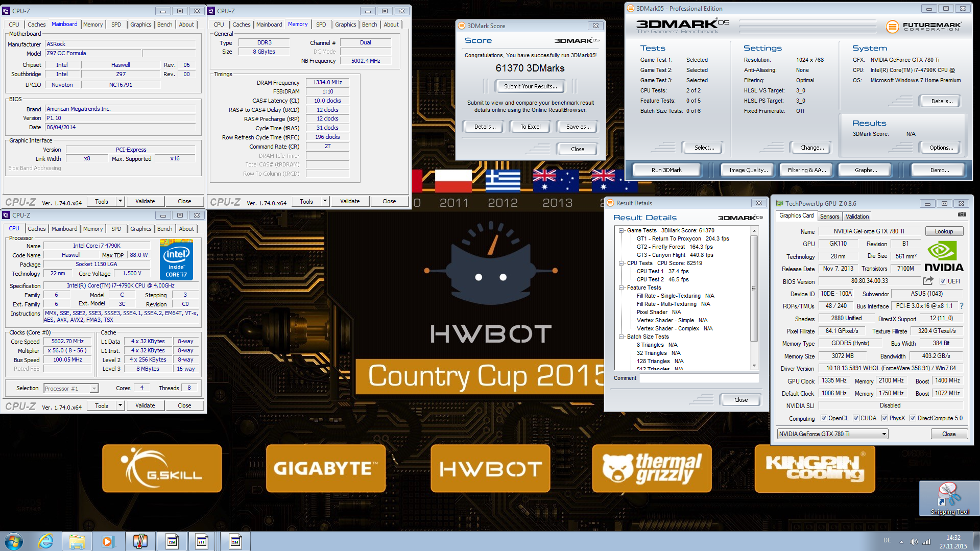Click the volume speaker tray icon
The height and width of the screenshot is (551, 980).
tap(914, 541)
